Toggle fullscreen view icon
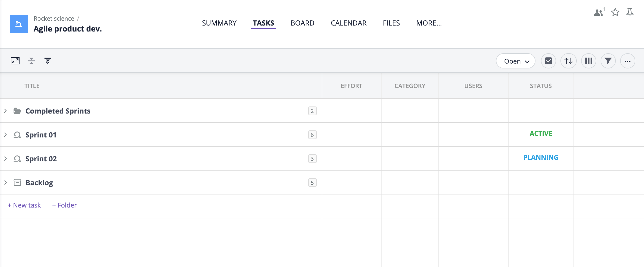644x267 pixels. click(x=15, y=61)
